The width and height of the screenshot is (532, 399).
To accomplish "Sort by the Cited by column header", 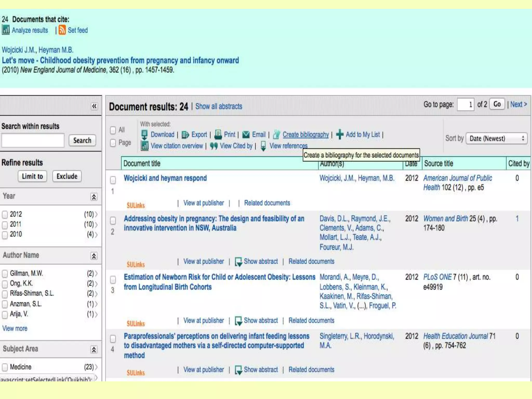I will tap(518, 163).
